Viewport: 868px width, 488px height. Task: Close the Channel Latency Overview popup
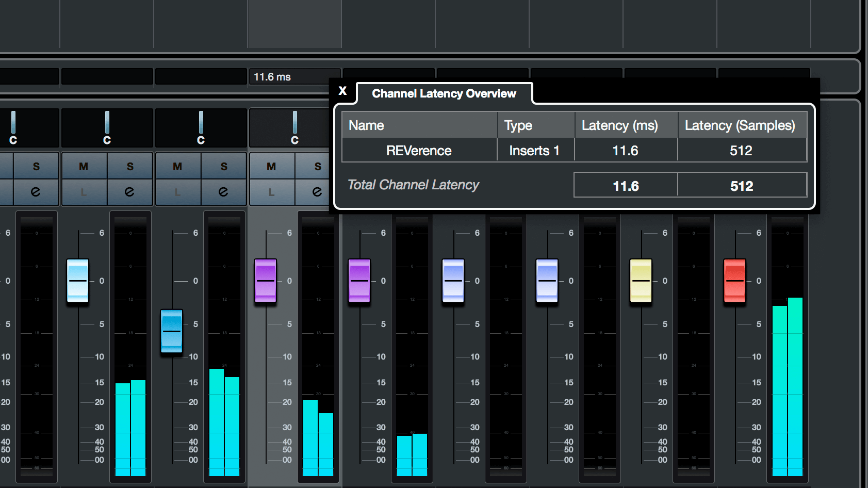pyautogui.click(x=342, y=91)
